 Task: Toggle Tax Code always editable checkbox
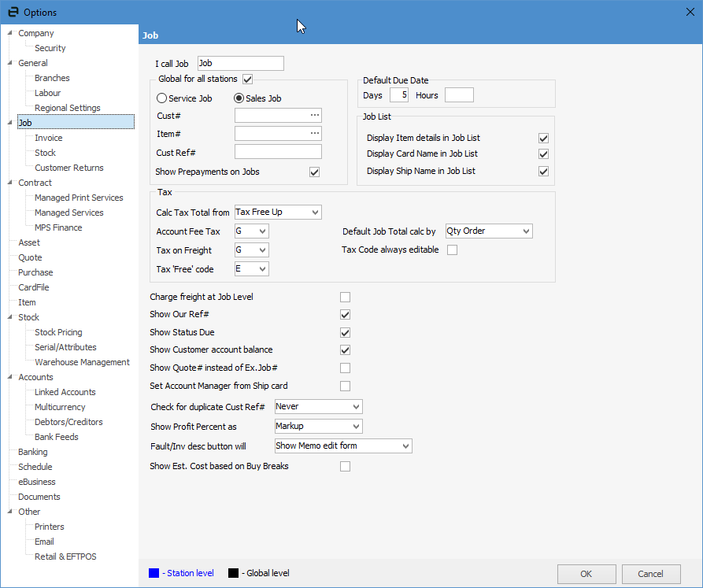[453, 250]
